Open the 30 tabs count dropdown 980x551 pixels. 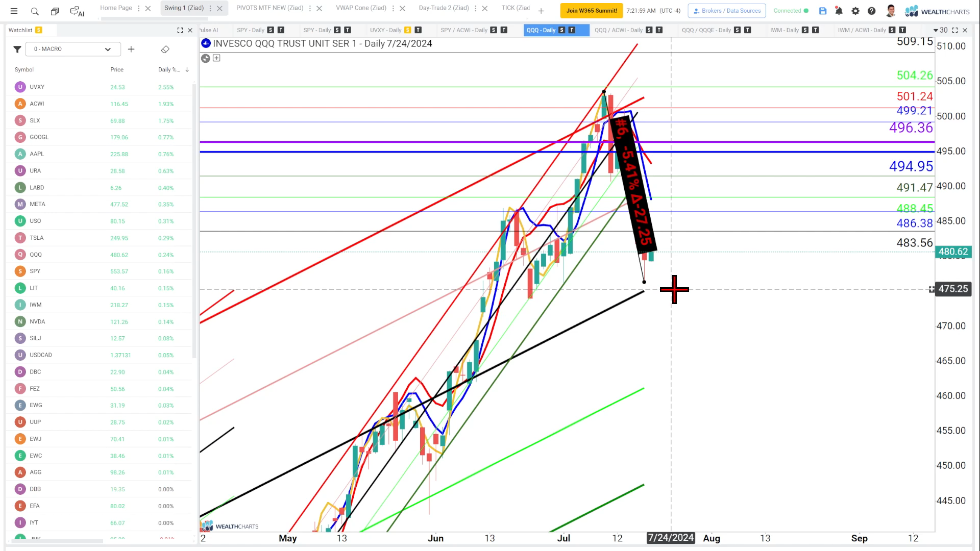pyautogui.click(x=940, y=30)
